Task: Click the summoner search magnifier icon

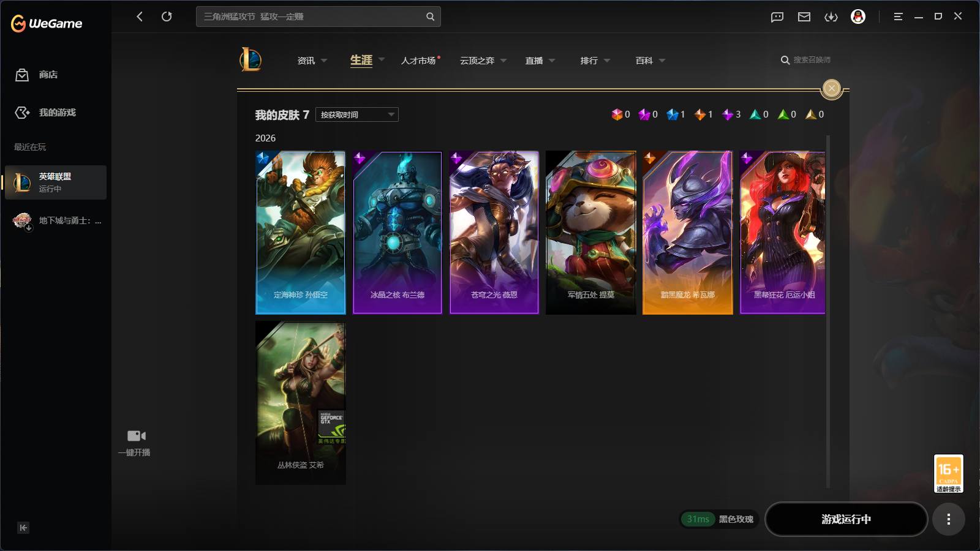Action: pyautogui.click(x=785, y=60)
